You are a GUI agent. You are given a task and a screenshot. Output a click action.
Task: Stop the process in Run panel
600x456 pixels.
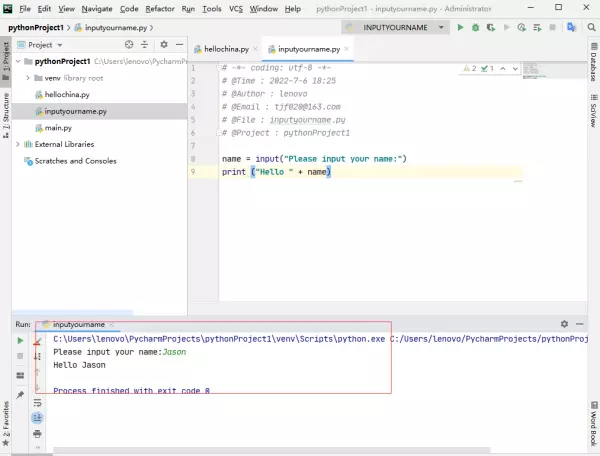click(x=20, y=356)
